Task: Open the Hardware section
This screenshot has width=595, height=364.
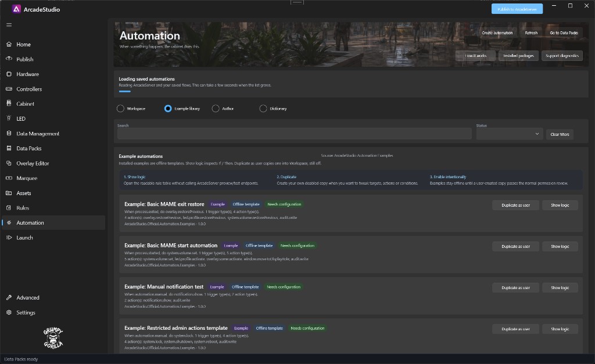Action: click(x=28, y=74)
